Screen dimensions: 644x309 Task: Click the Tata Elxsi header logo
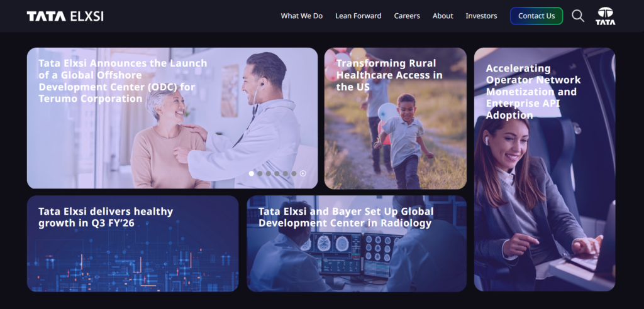65,16
